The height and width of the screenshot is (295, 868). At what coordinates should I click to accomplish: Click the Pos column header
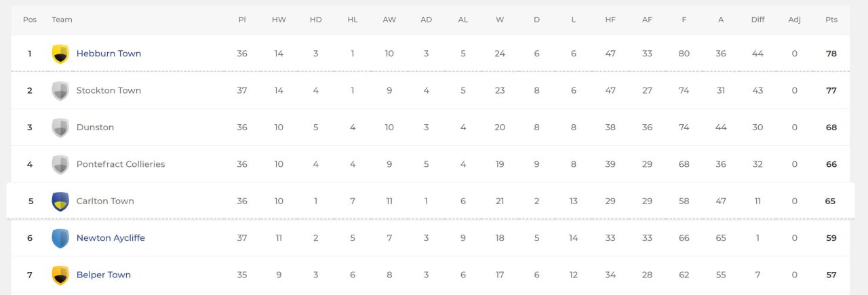coord(30,20)
